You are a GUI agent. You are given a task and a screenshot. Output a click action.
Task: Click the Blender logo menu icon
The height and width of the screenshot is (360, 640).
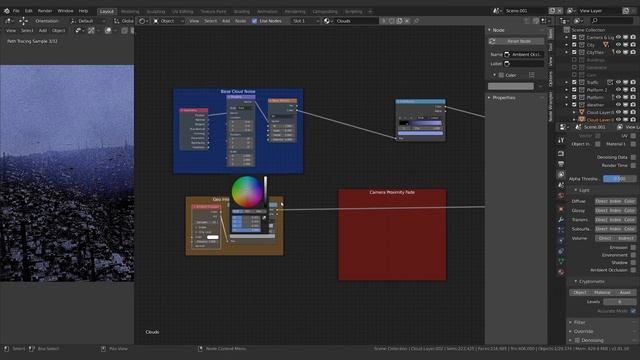point(7,11)
